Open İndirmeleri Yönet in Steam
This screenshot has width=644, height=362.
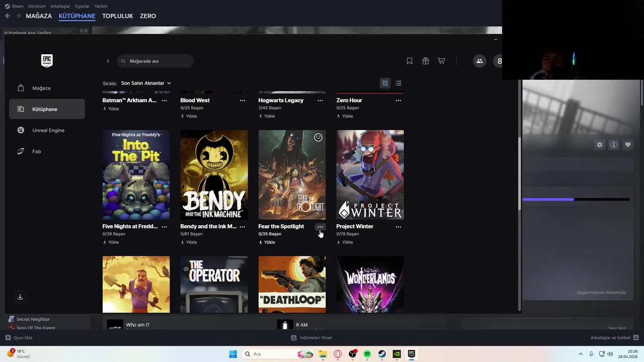[311, 338]
